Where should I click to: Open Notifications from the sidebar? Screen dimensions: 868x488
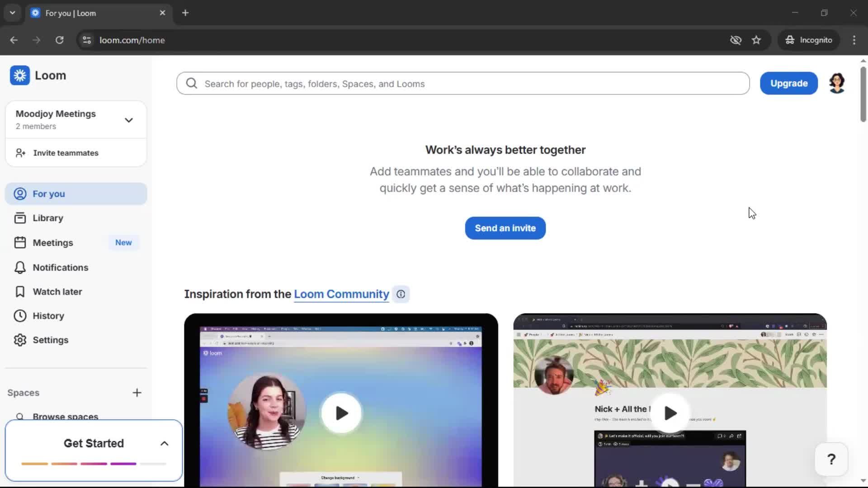(60, 267)
